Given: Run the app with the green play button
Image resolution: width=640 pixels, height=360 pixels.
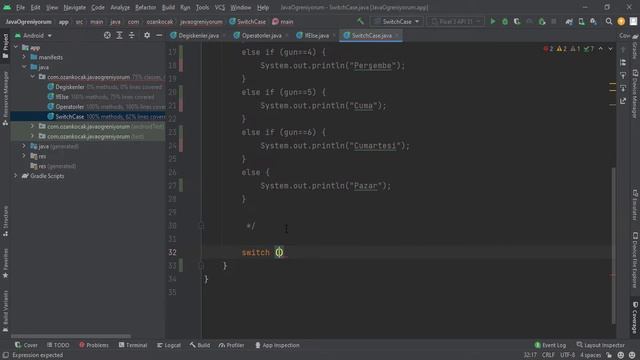Looking at the screenshot, I should coord(493,21).
